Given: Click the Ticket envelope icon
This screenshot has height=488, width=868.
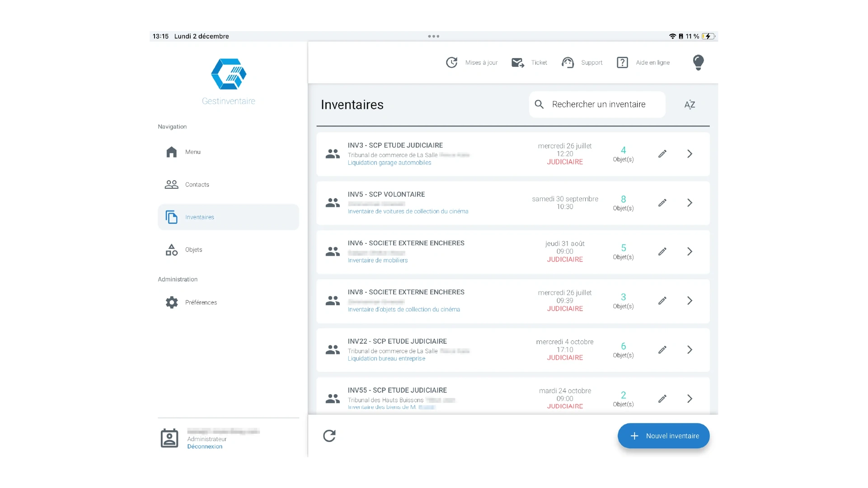Looking at the screenshot, I should click(517, 63).
